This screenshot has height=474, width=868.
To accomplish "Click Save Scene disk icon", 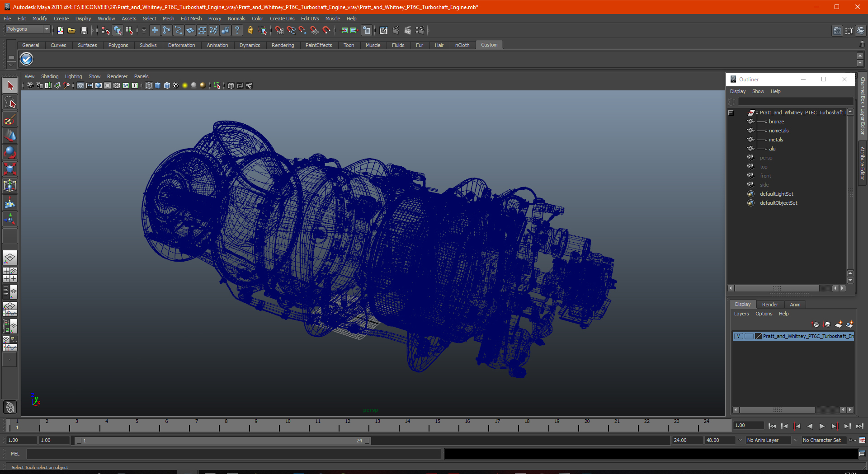I will [84, 30].
